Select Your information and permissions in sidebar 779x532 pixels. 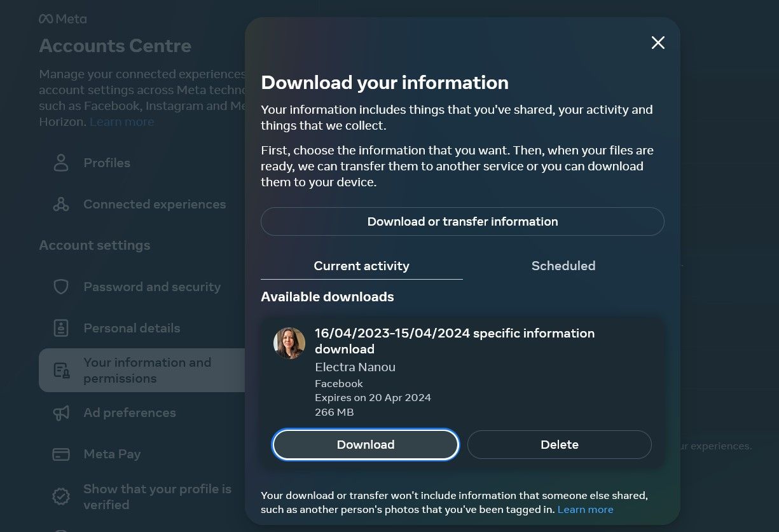pyautogui.click(x=148, y=370)
